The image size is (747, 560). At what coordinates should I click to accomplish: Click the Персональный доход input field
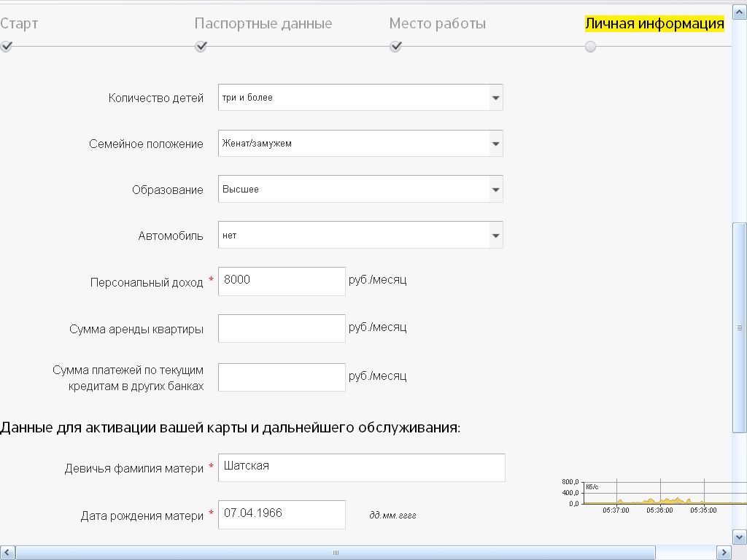(x=282, y=281)
